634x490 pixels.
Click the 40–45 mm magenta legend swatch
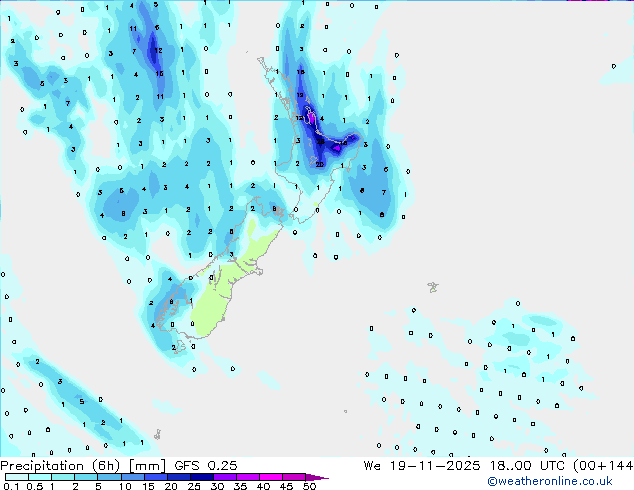(x=271, y=477)
